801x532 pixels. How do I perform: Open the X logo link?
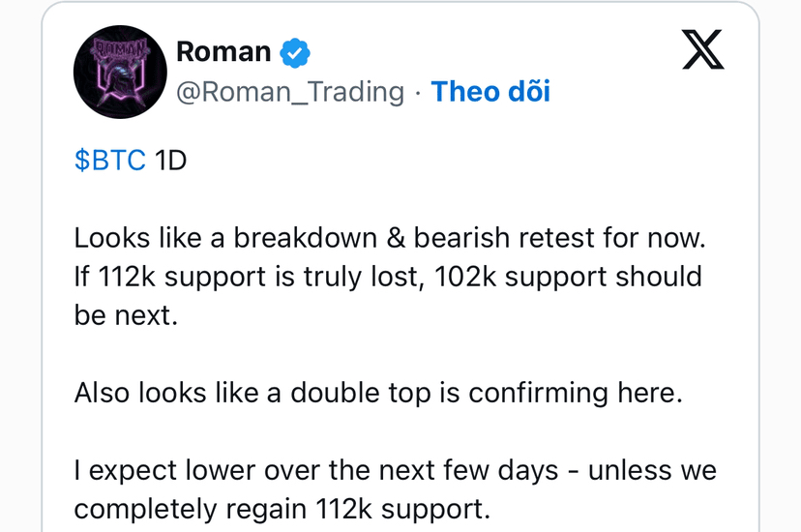[703, 49]
